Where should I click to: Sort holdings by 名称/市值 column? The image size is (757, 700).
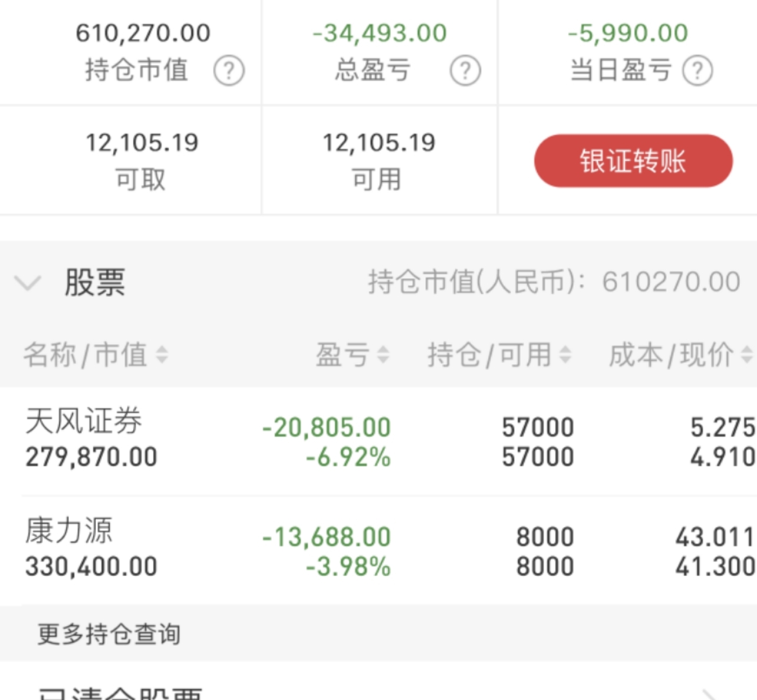[96, 355]
